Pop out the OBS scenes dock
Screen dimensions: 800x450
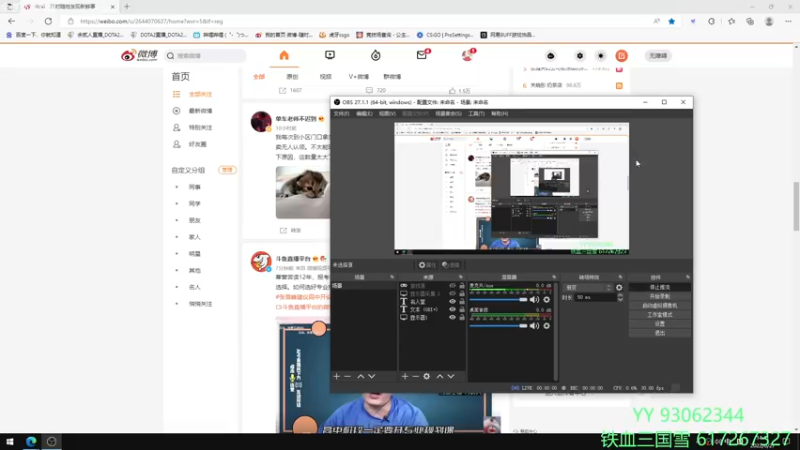(x=392, y=277)
